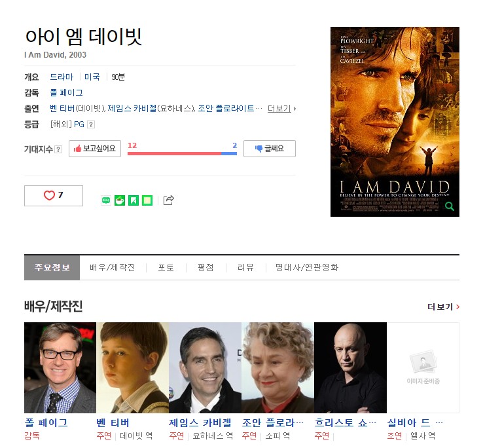Share to Naver Blog icon
Image resolution: width=483 pixels, height=448 pixels.
point(106,200)
